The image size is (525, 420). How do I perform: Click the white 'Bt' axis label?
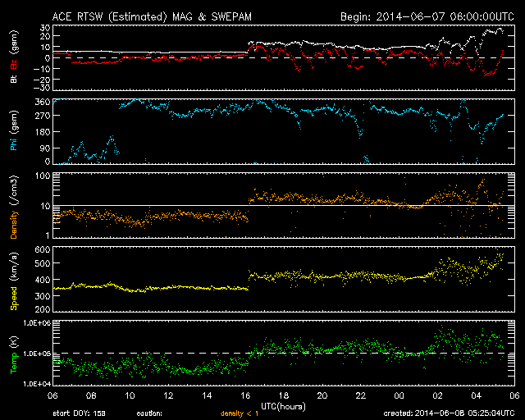pos(14,79)
